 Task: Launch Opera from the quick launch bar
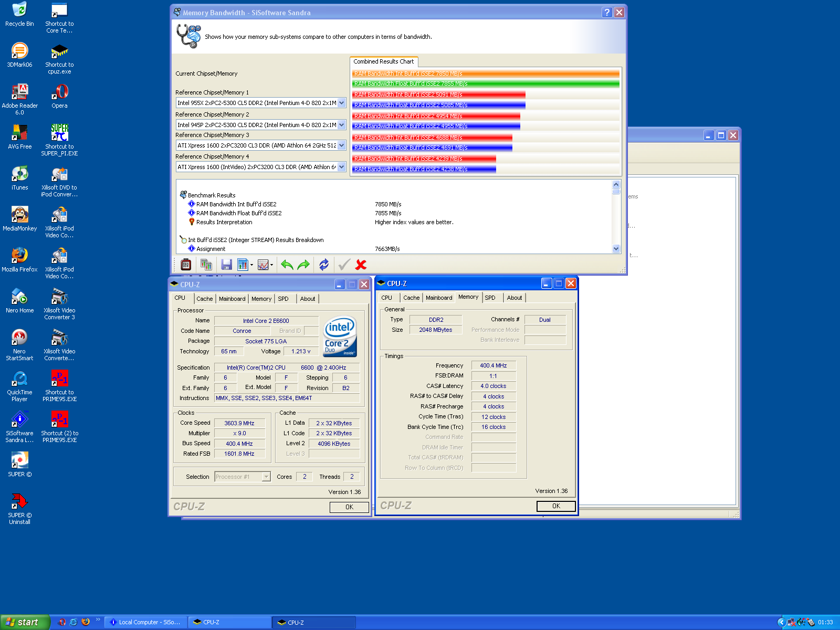[x=62, y=622]
